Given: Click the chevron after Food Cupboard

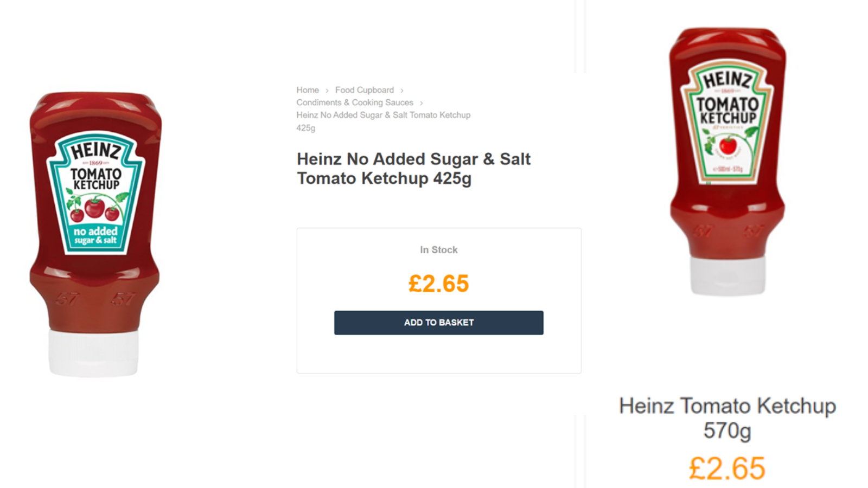Looking at the screenshot, I should pos(402,91).
